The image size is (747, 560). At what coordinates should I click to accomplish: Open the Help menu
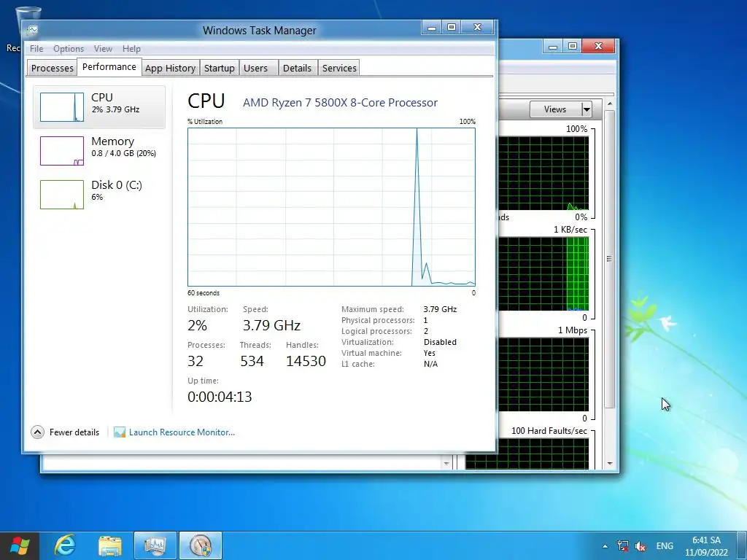131,49
